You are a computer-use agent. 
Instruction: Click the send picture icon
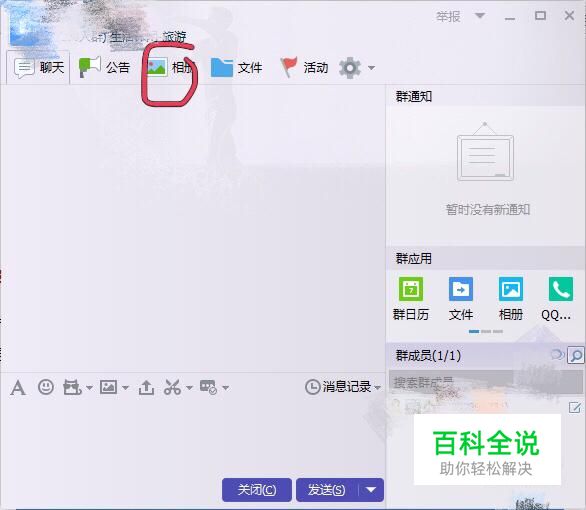pyautogui.click(x=108, y=387)
